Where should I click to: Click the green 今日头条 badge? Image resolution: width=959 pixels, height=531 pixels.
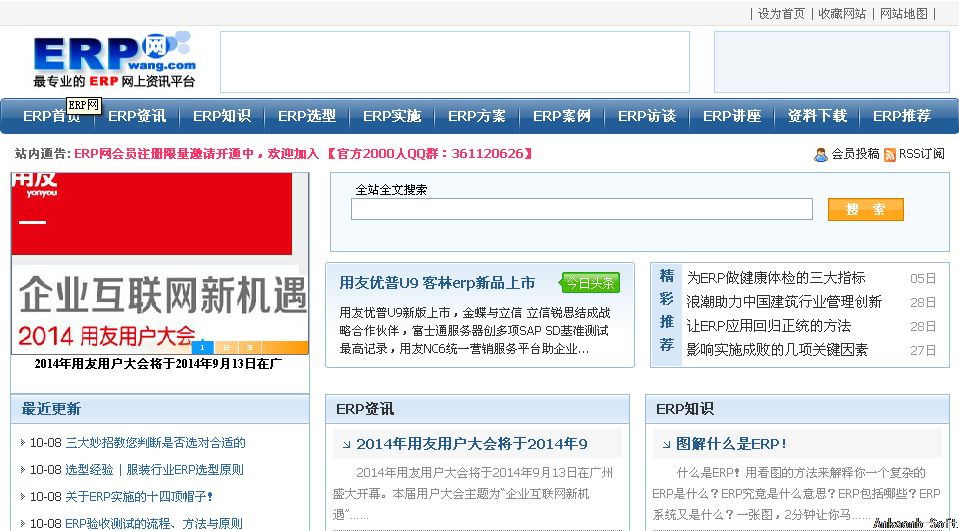[590, 283]
